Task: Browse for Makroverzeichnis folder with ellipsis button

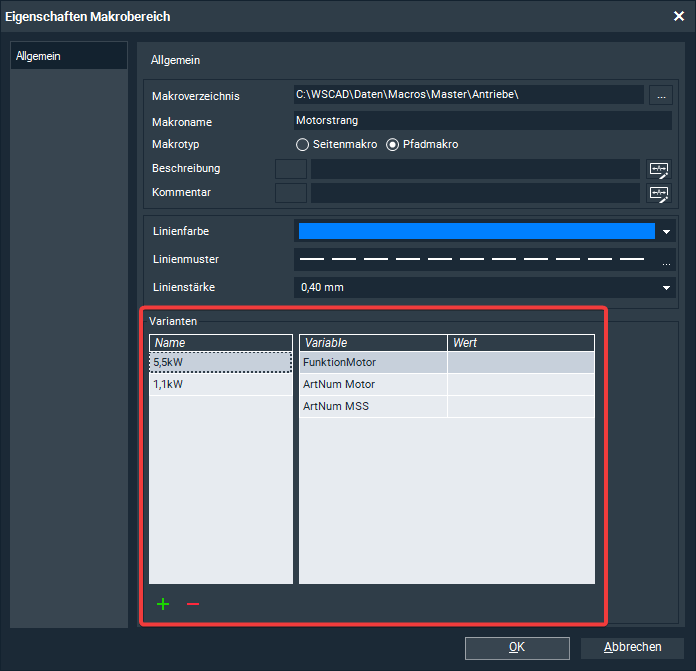Action: pos(660,95)
